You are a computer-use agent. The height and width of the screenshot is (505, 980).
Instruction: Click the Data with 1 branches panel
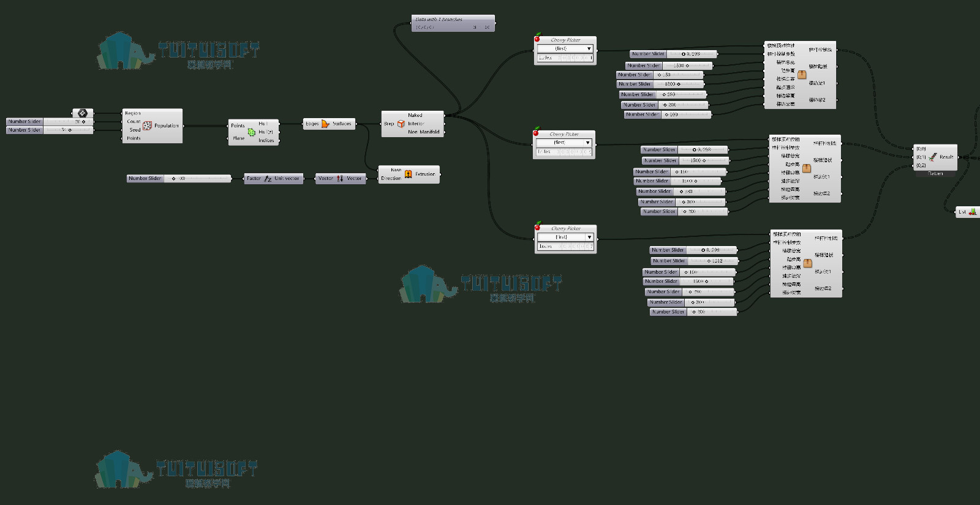tap(453, 23)
